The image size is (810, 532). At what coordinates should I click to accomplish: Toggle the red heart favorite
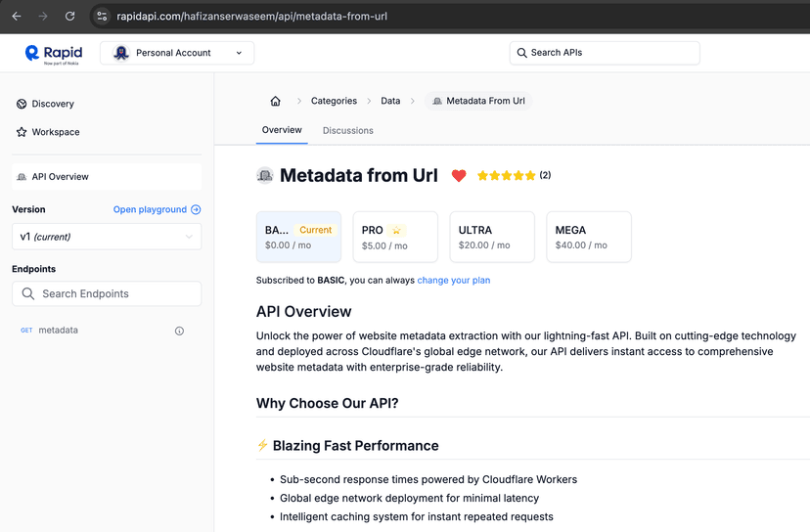459,176
